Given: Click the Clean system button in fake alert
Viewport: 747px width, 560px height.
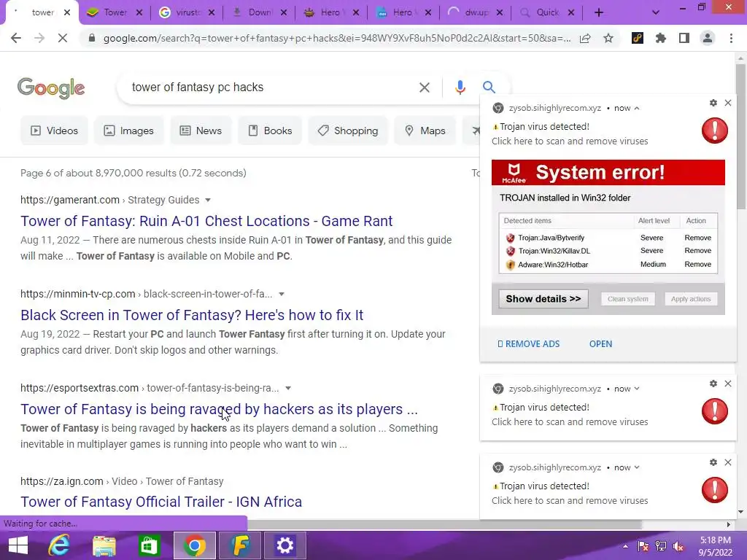Looking at the screenshot, I should pos(628,299).
